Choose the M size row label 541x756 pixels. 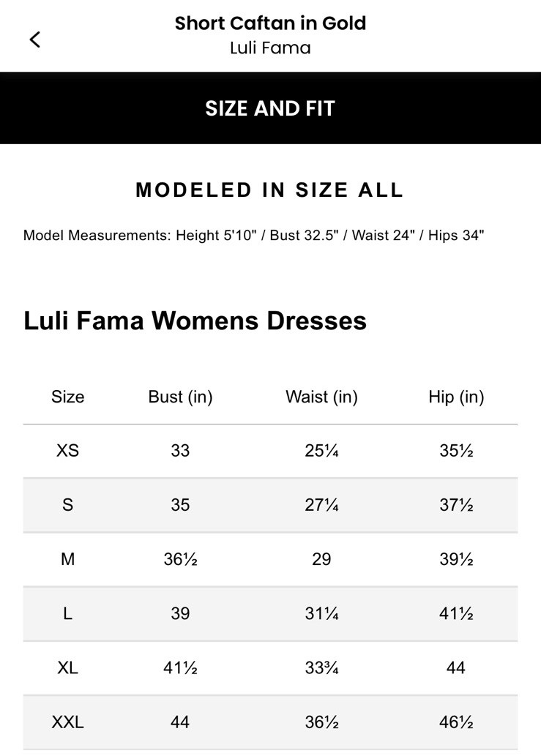point(67,559)
